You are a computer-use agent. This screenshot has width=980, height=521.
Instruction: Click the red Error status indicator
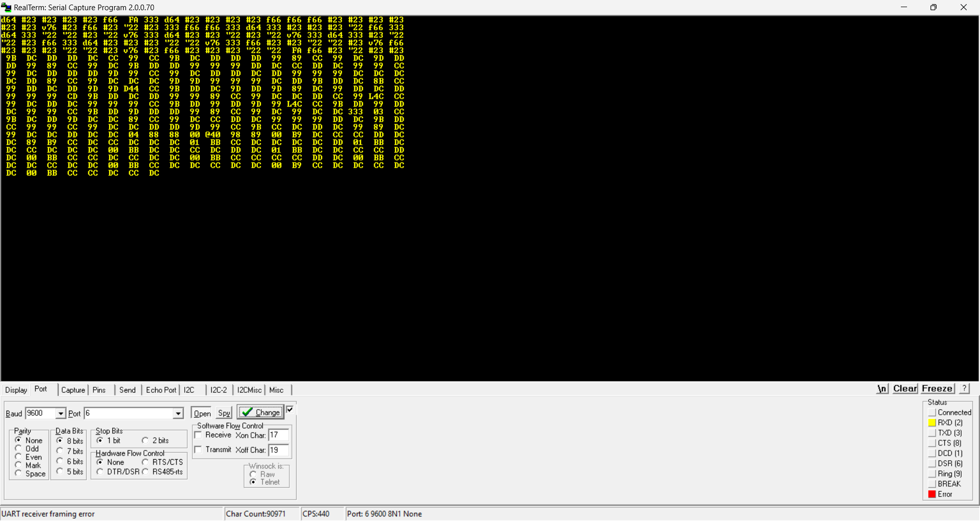pos(932,494)
